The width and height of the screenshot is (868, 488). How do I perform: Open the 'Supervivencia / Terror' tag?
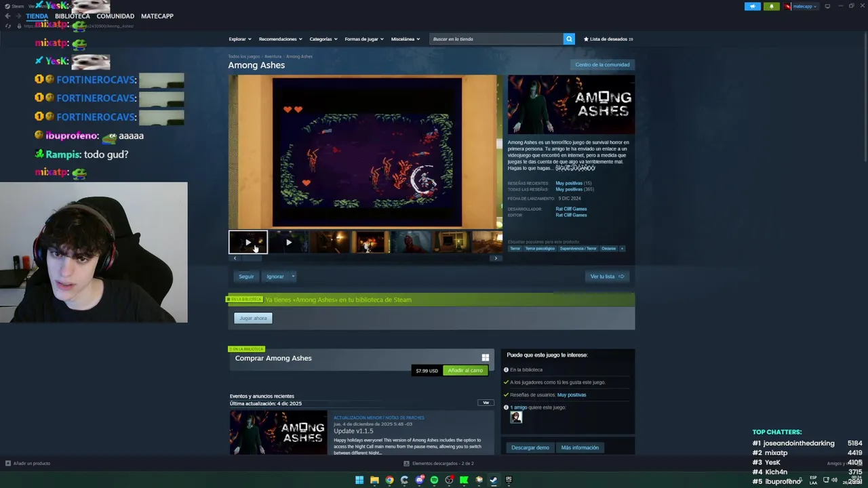click(578, 249)
